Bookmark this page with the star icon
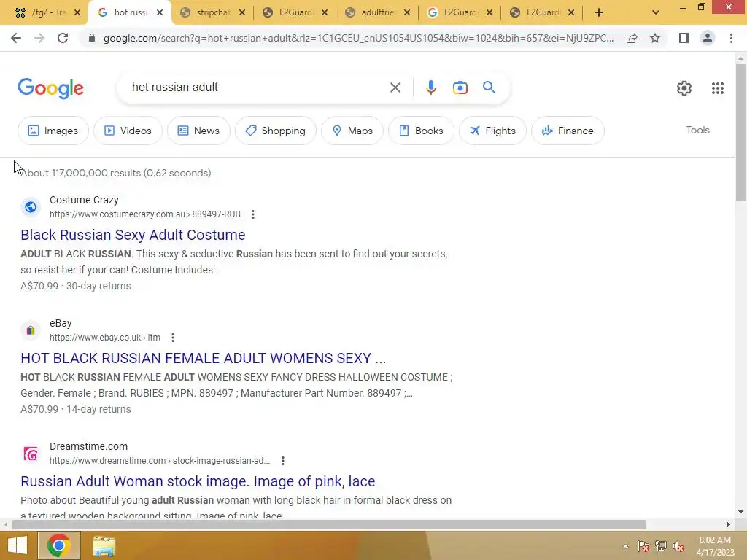The image size is (747, 560). pyautogui.click(x=655, y=38)
